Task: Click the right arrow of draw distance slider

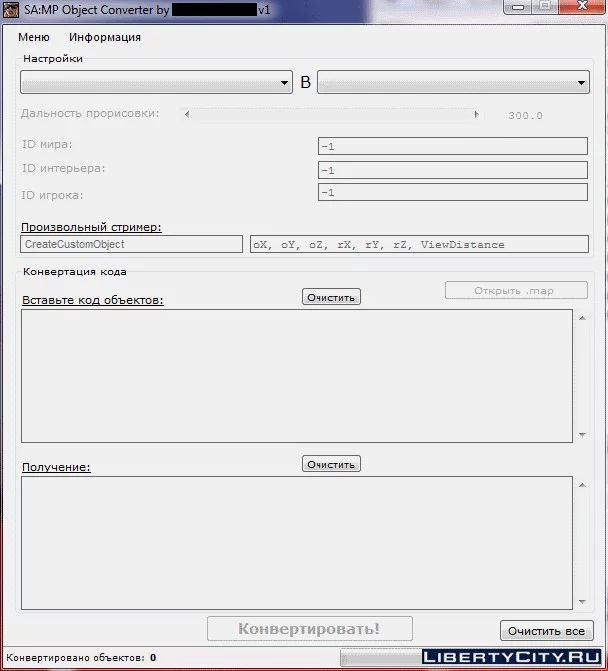Action: 476,115
